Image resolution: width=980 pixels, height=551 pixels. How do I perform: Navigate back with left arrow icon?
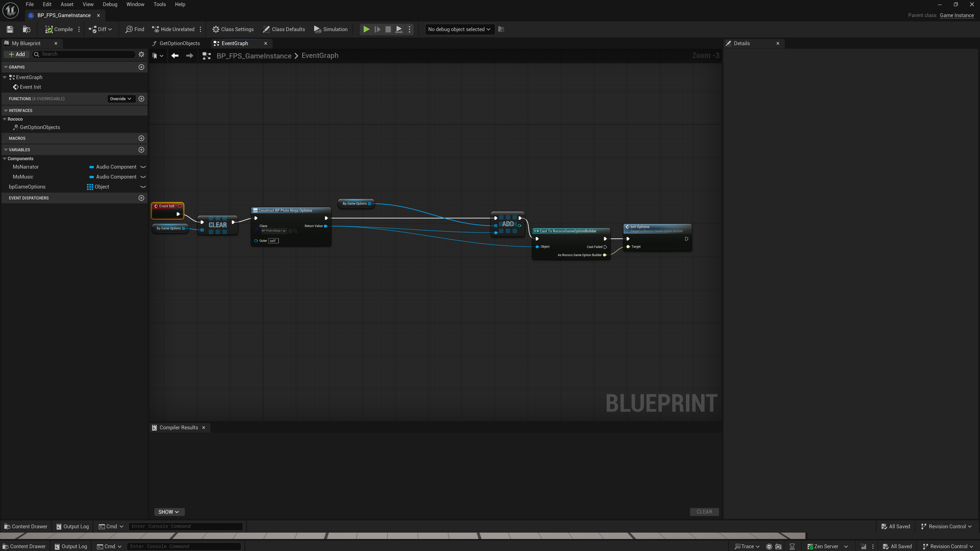175,56
